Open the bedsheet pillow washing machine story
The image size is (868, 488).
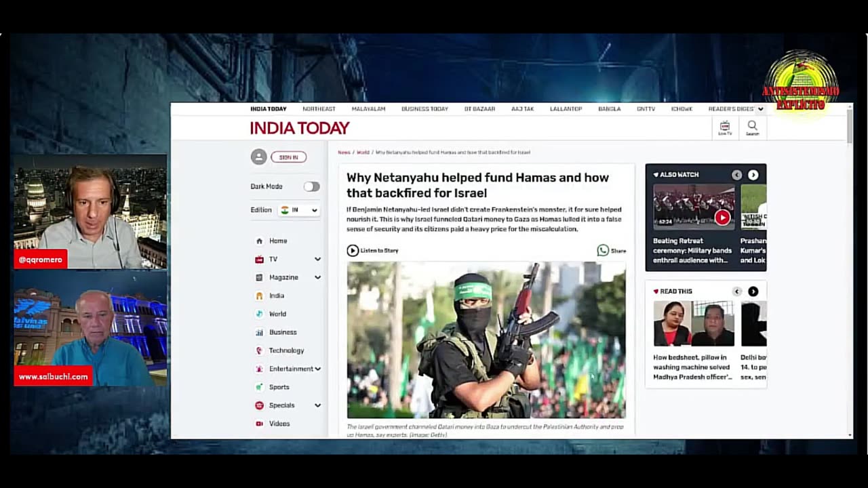(693, 367)
